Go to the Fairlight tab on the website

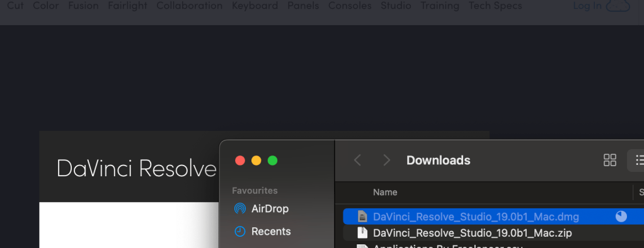coord(127,5)
